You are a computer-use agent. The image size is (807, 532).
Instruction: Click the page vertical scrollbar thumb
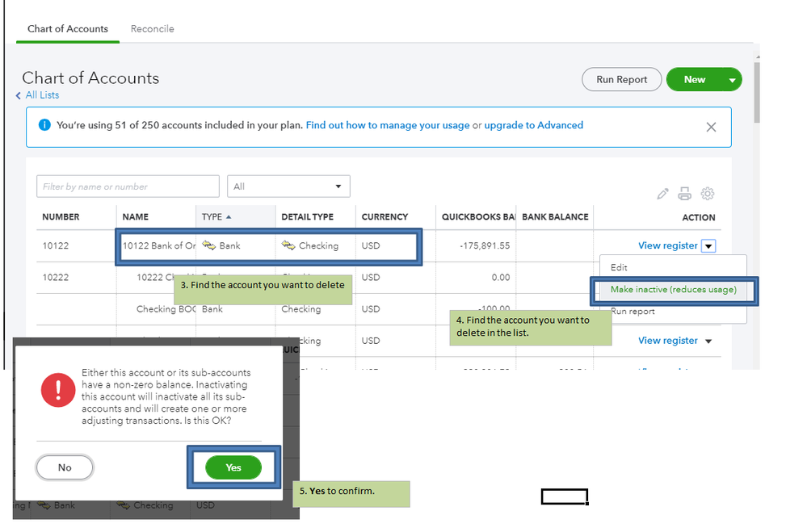coord(757,93)
